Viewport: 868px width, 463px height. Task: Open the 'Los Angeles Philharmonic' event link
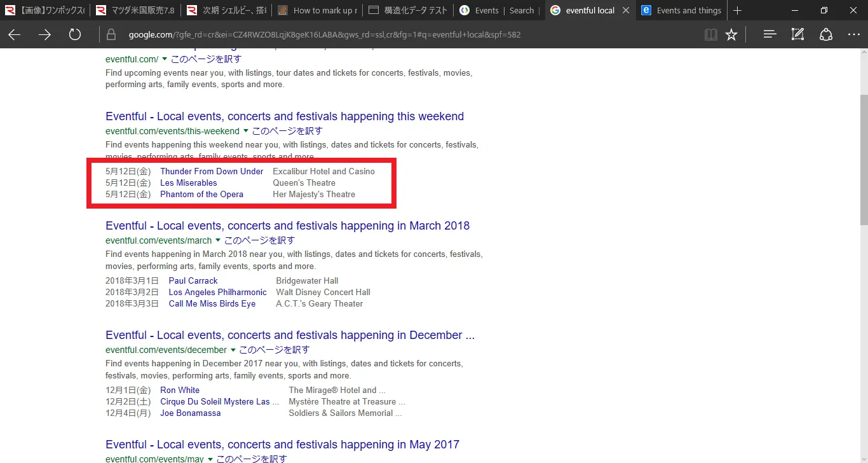click(x=218, y=292)
